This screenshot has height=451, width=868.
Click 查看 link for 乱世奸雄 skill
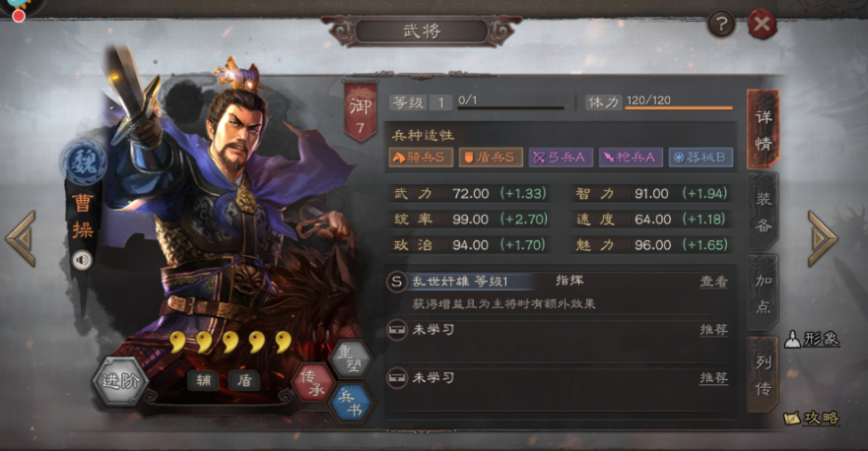[x=713, y=281]
